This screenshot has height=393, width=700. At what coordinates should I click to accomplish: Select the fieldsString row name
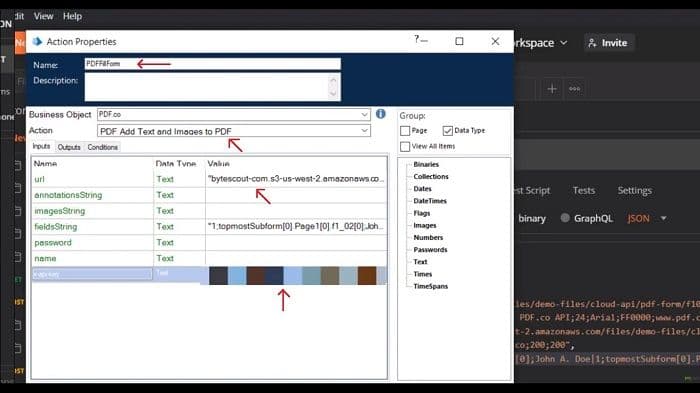(55, 227)
